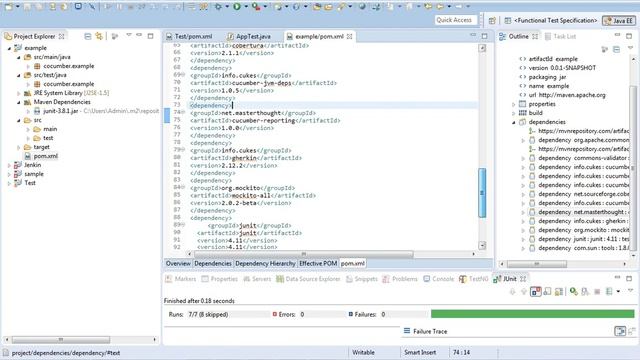Select the blue square toolbar icon
The width and height of the screenshot is (640, 360).
(x=78, y=6)
